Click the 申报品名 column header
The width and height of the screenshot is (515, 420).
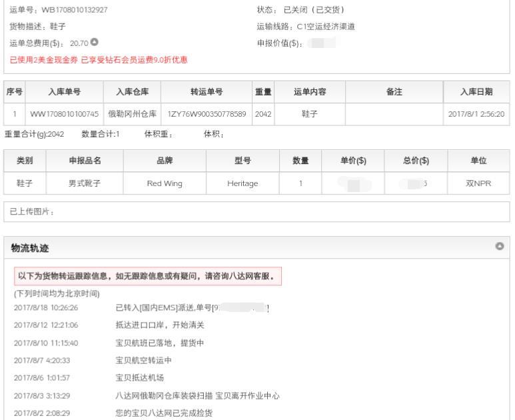pos(85,161)
